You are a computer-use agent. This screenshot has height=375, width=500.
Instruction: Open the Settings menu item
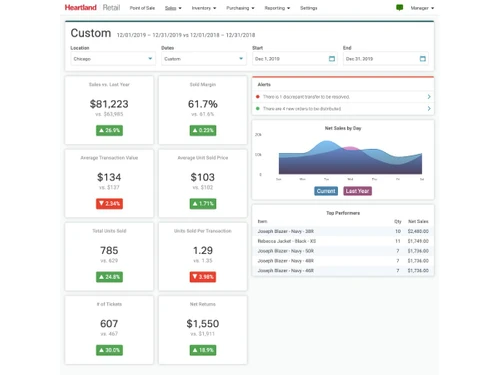click(x=309, y=8)
